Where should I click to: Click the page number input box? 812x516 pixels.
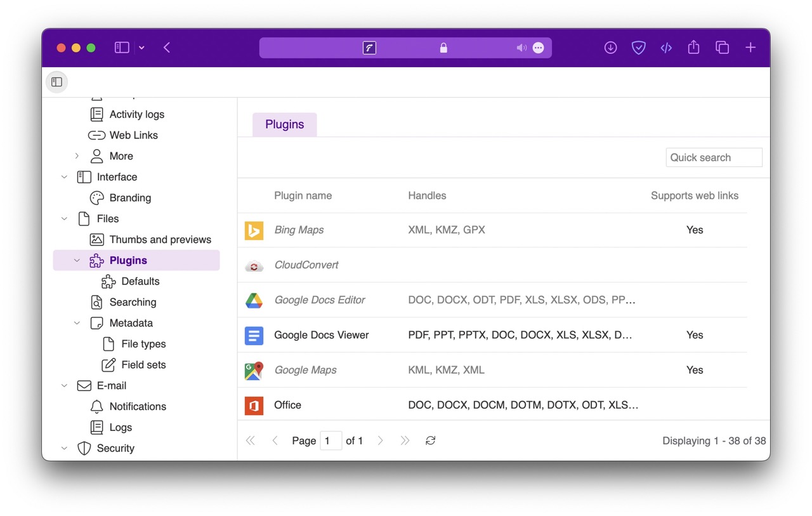click(331, 440)
